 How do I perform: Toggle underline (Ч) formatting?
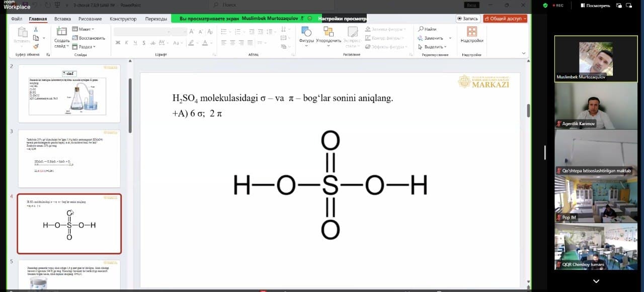pyautogui.click(x=135, y=43)
